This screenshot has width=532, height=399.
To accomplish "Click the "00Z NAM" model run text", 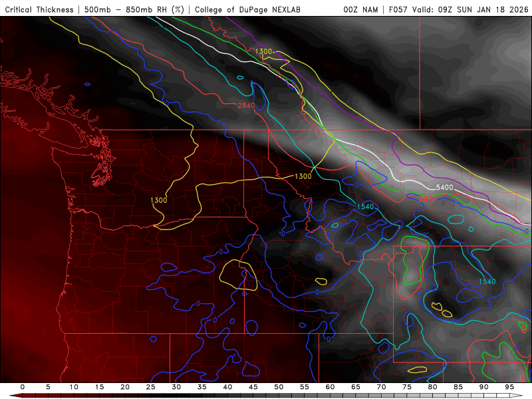I will (360, 9).
